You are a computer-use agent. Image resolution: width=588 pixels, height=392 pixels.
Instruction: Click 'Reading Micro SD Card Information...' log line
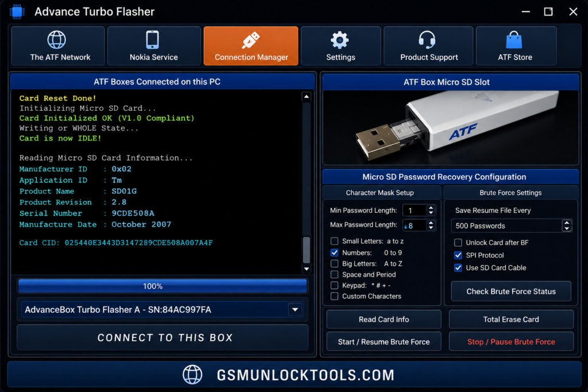click(106, 158)
